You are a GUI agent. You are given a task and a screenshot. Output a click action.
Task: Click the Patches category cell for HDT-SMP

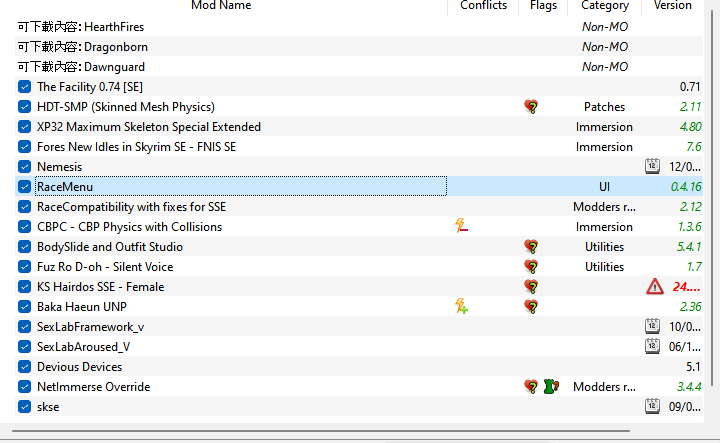604,107
